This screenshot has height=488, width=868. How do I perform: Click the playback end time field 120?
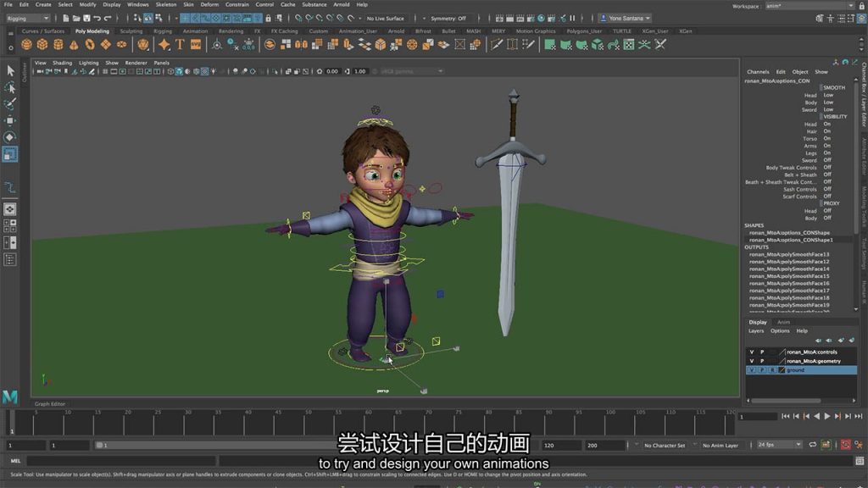[x=560, y=445]
